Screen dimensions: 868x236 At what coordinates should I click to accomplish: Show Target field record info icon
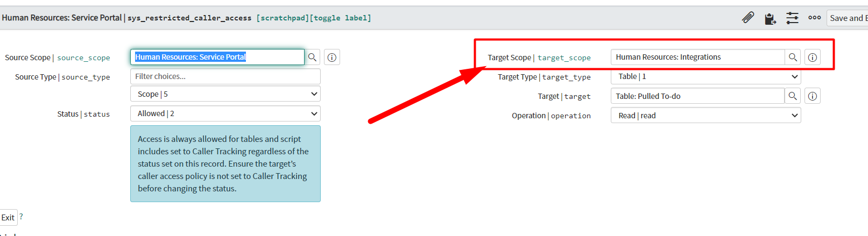pos(813,96)
